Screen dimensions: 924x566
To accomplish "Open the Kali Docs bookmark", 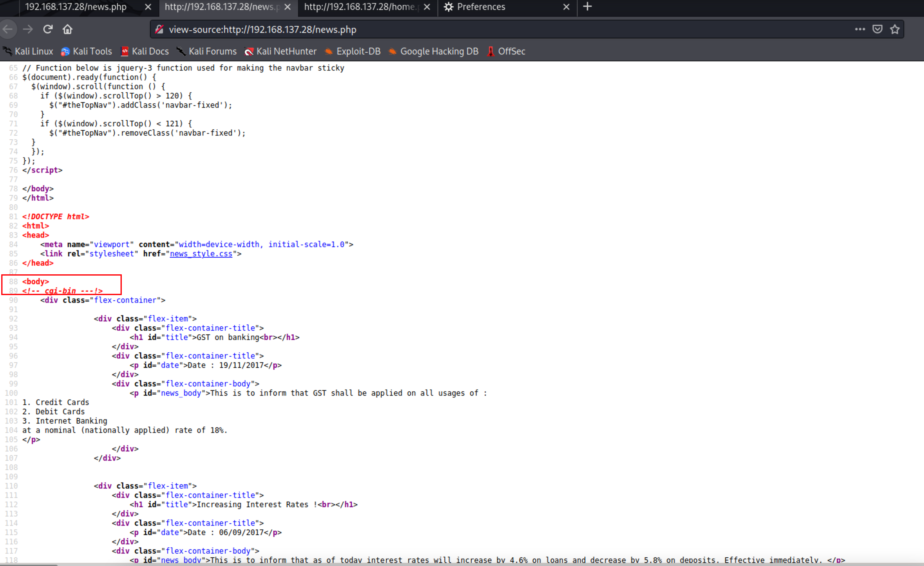I will (x=145, y=51).
